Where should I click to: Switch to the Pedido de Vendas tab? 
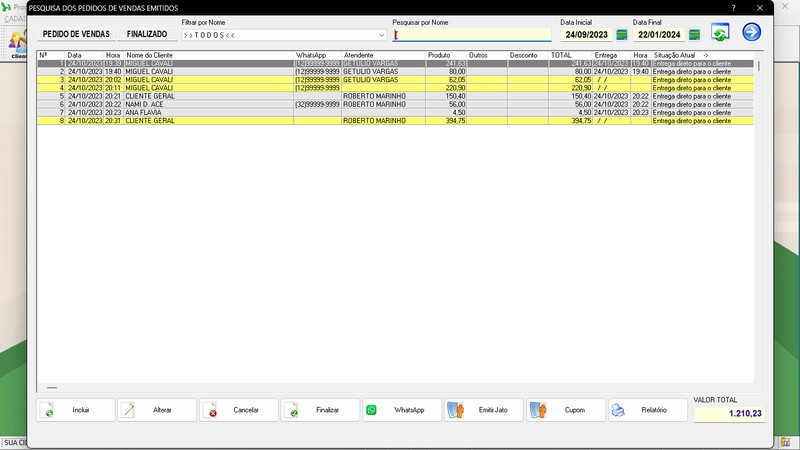(x=75, y=34)
